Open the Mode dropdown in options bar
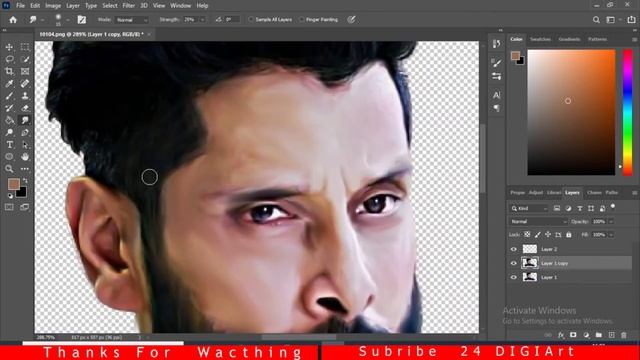Viewport: 640px width, 360px height. [x=132, y=20]
